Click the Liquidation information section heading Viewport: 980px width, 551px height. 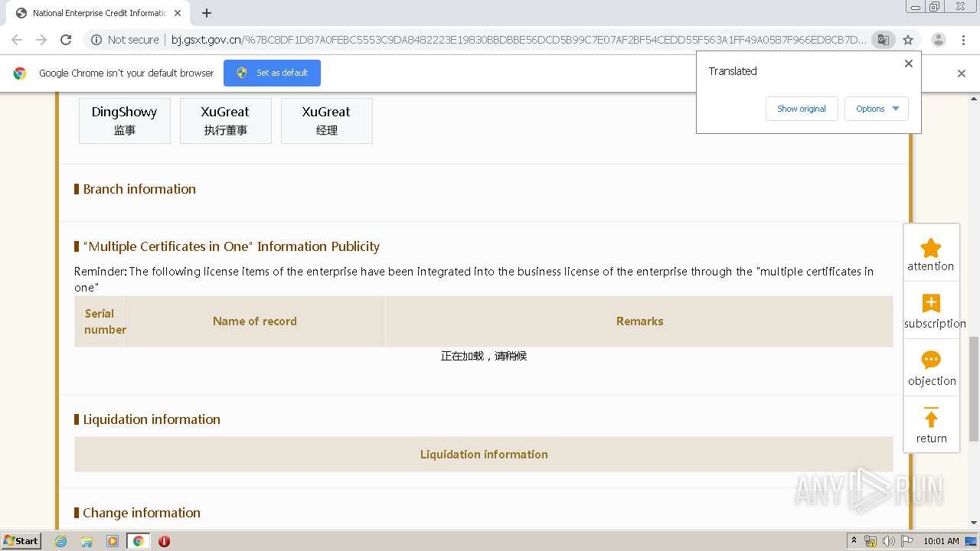click(152, 419)
